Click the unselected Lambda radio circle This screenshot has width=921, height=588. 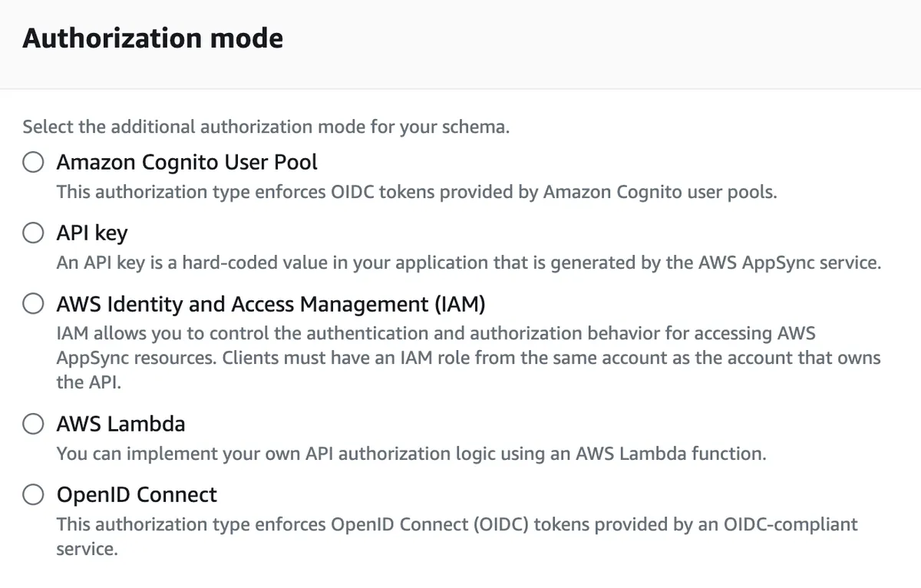click(x=33, y=424)
